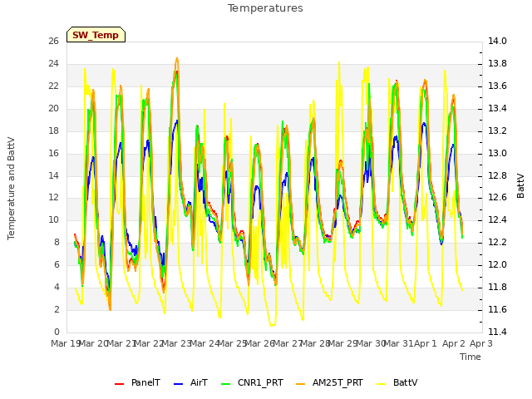
Task: Click the green CNR1_PRT legend swatch
Action: pyautogui.click(x=225, y=384)
